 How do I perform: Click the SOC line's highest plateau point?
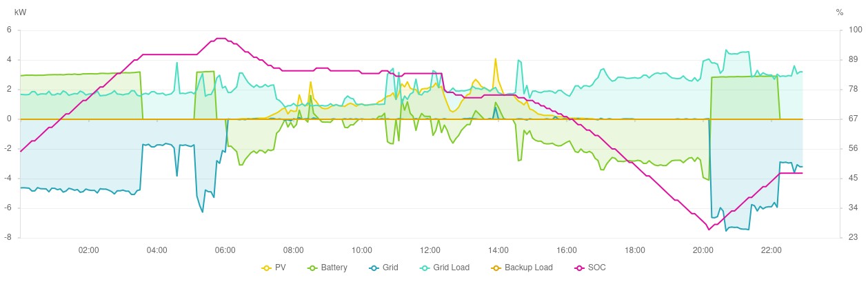tap(221, 39)
